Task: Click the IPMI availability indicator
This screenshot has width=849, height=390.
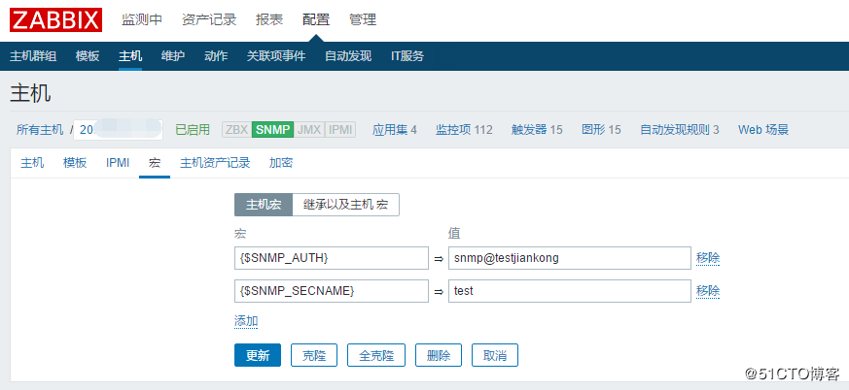Action: [x=340, y=130]
